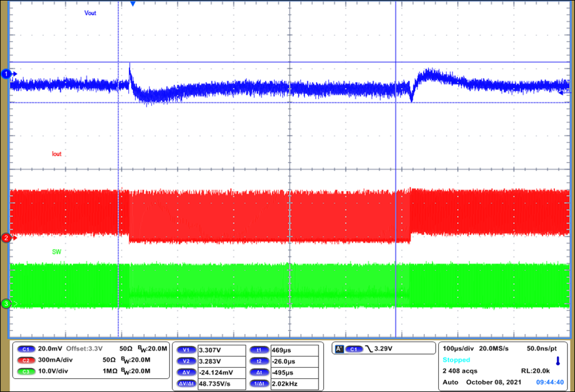This screenshot has width=575, height=392.
Task: Toggle channel 1 marker on the left edge
Action: tap(6, 74)
